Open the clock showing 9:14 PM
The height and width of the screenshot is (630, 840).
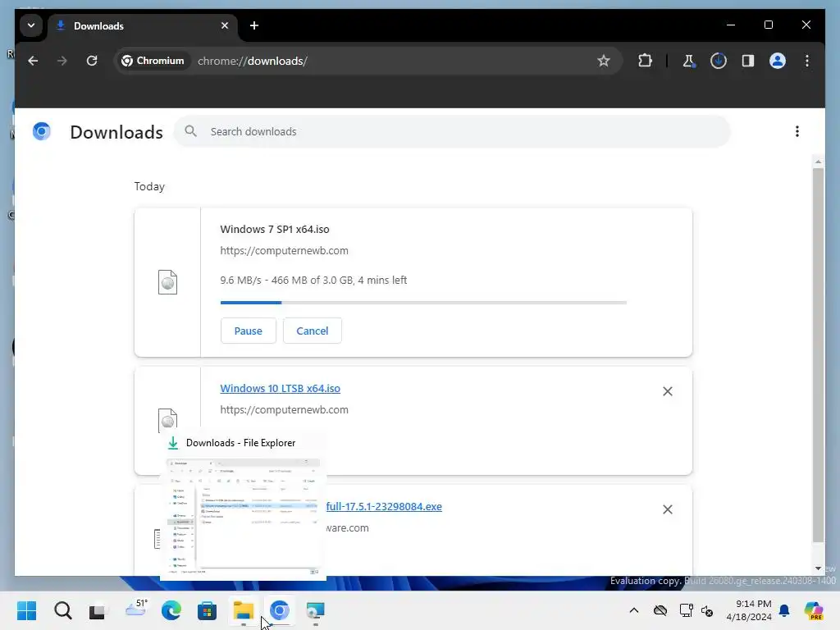pyautogui.click(x=749, y=610)
